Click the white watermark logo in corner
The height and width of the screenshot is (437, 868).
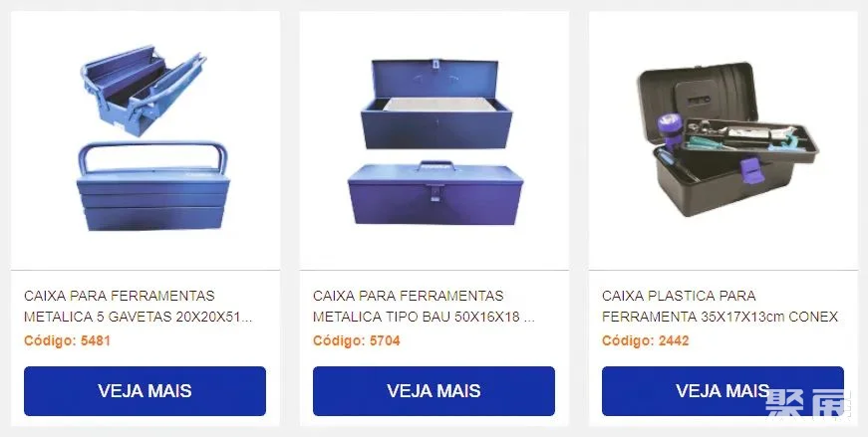[x=807, y=401]
